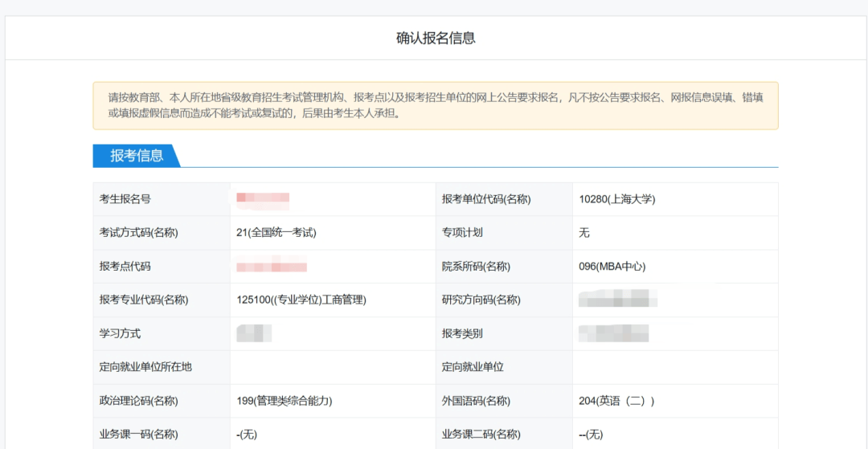Select the 10280(上海大学) unit code value
The height and width of the screenshot is (449, 868).
[x=616, y=199]
